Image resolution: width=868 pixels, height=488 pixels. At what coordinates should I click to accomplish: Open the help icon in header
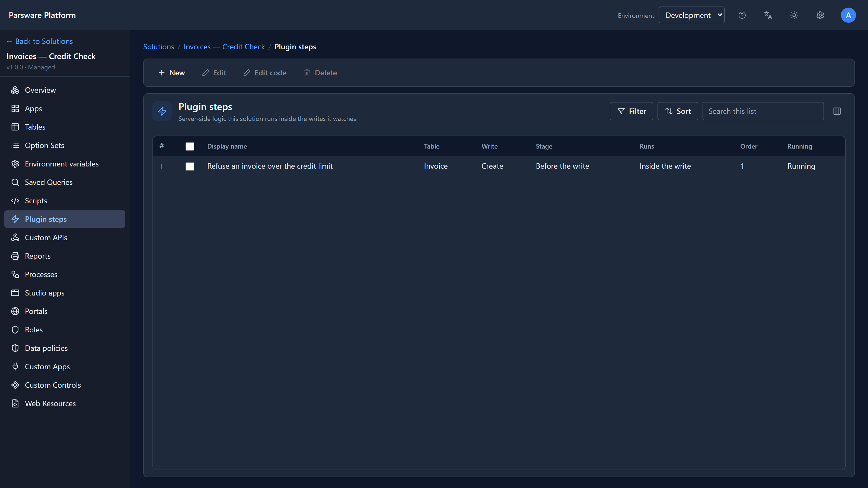742,15
